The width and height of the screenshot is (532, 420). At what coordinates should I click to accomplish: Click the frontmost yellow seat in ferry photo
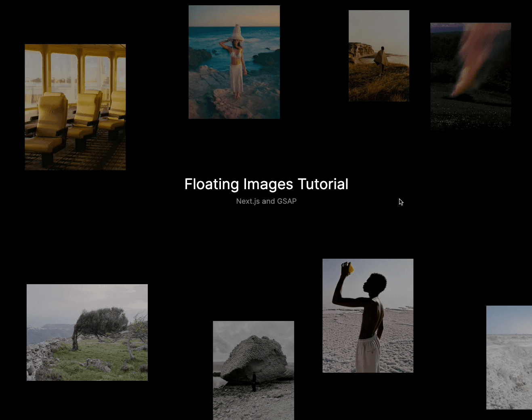(50, 121)
